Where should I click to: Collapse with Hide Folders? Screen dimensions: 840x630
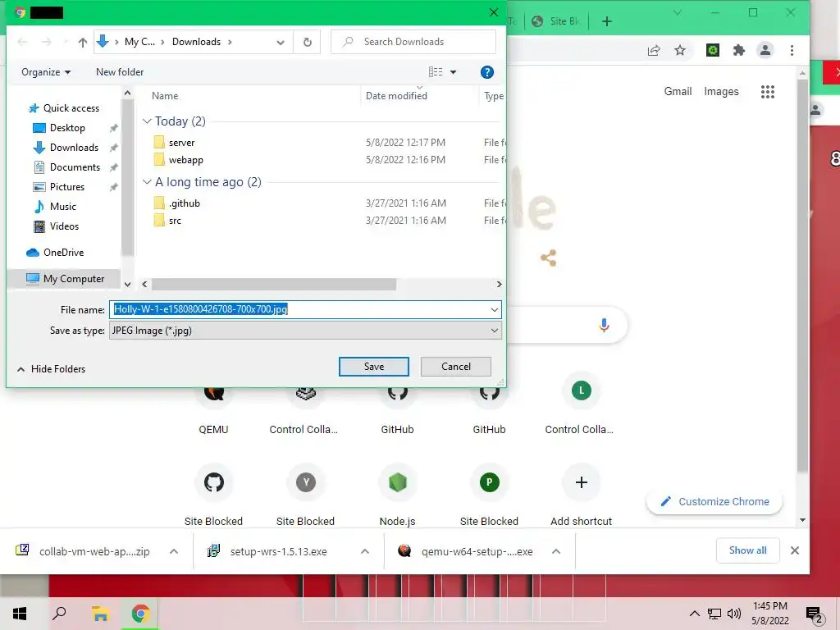(52, 369)
